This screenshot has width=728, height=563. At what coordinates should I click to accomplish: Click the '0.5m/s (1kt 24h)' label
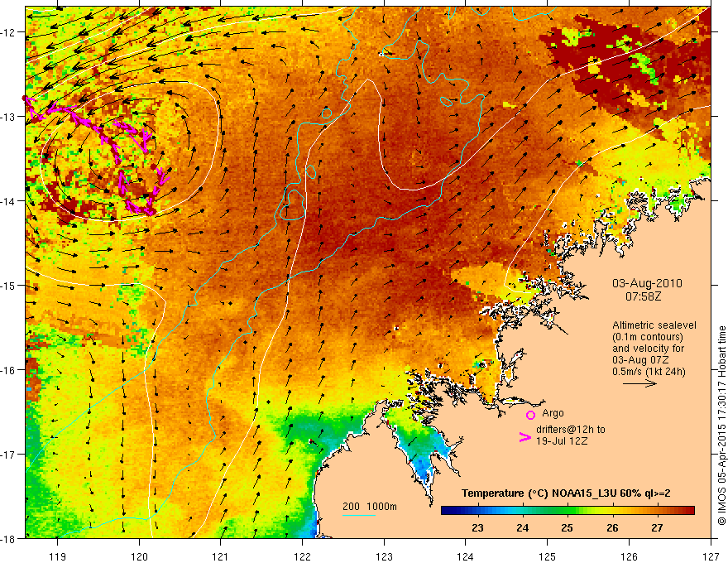click(x=649, y=372)
